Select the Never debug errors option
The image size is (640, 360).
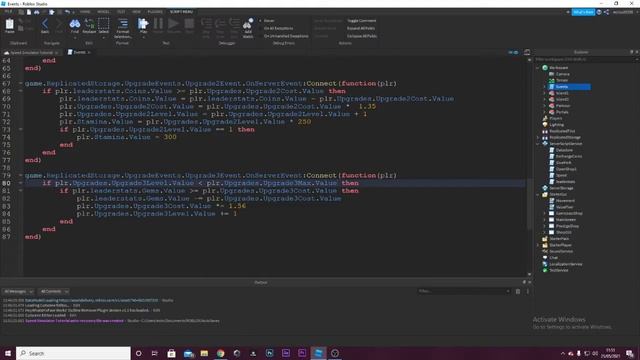pyautogui.click(x=267, y=21)
